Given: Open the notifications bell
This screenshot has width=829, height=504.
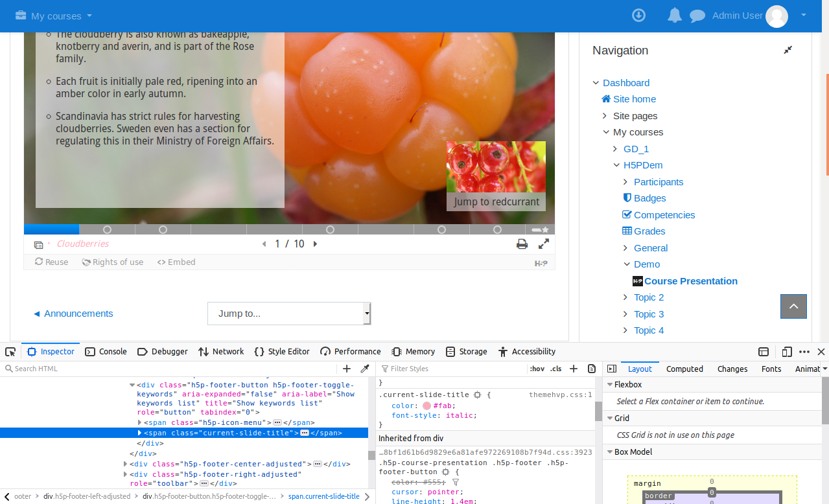Looking at the screenshot, I should tap(674, 15).
